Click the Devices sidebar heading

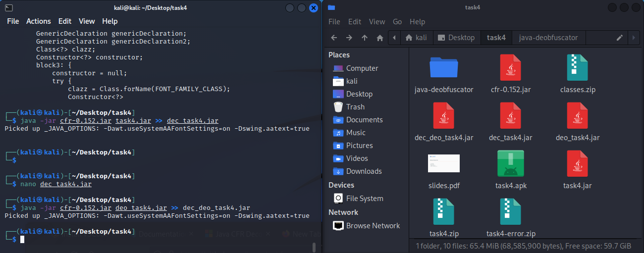(x=341, y=185)
